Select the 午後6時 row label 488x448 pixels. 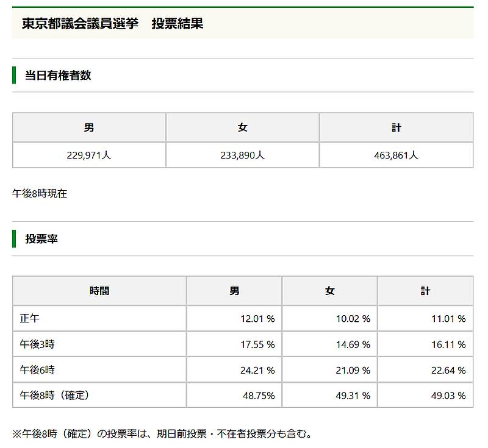click(37, 370)
